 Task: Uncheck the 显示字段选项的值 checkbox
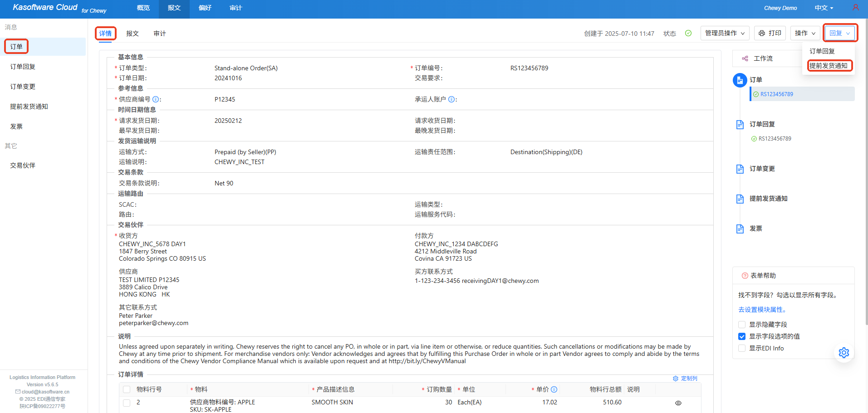pos(742,336)
